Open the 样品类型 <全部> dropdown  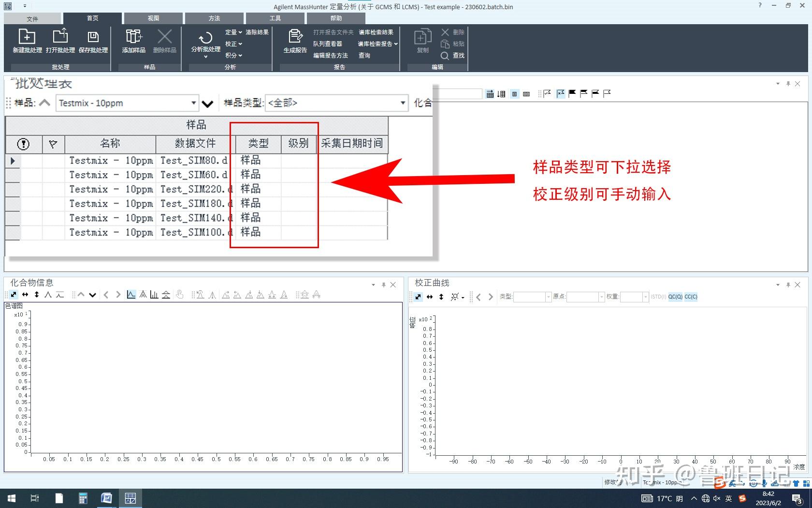tap(403, 103)
